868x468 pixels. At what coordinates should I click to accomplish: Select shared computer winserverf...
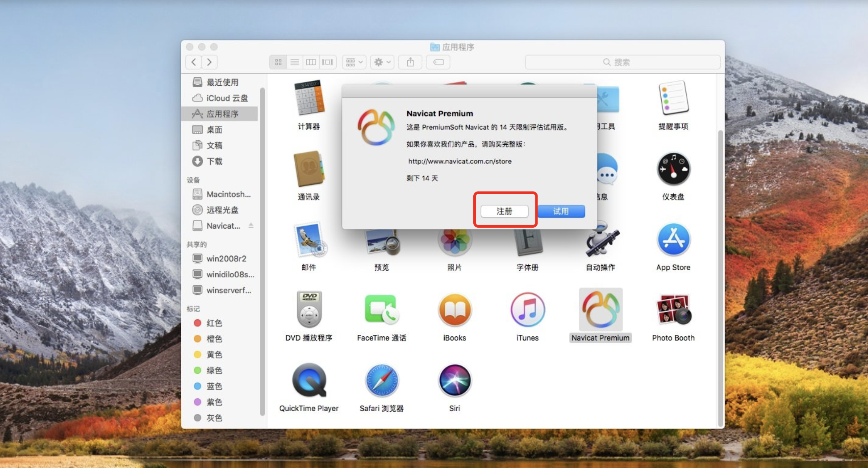coord(220,290)
